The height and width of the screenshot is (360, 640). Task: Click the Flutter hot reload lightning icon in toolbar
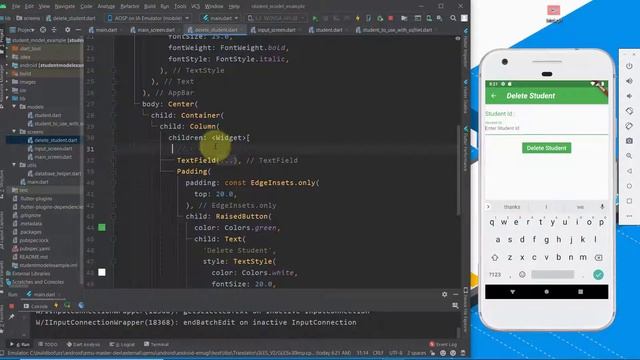pyautogui.click(x=358, y=18)
